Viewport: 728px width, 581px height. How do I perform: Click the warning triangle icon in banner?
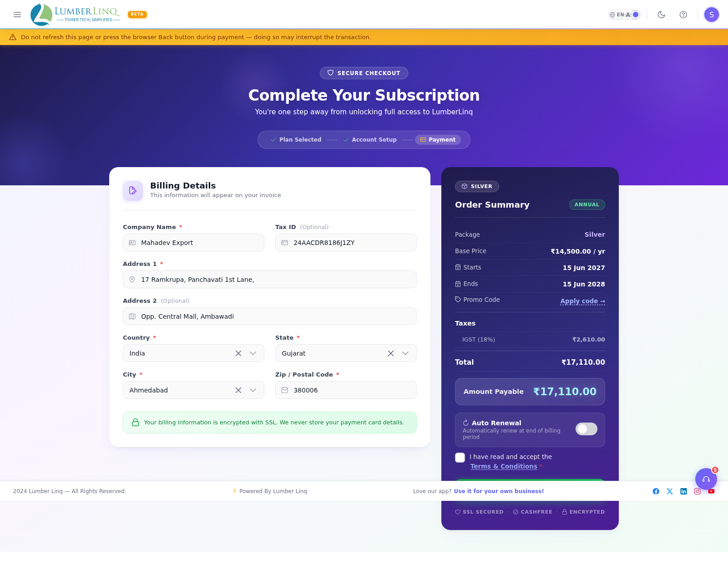pos(13,37)
